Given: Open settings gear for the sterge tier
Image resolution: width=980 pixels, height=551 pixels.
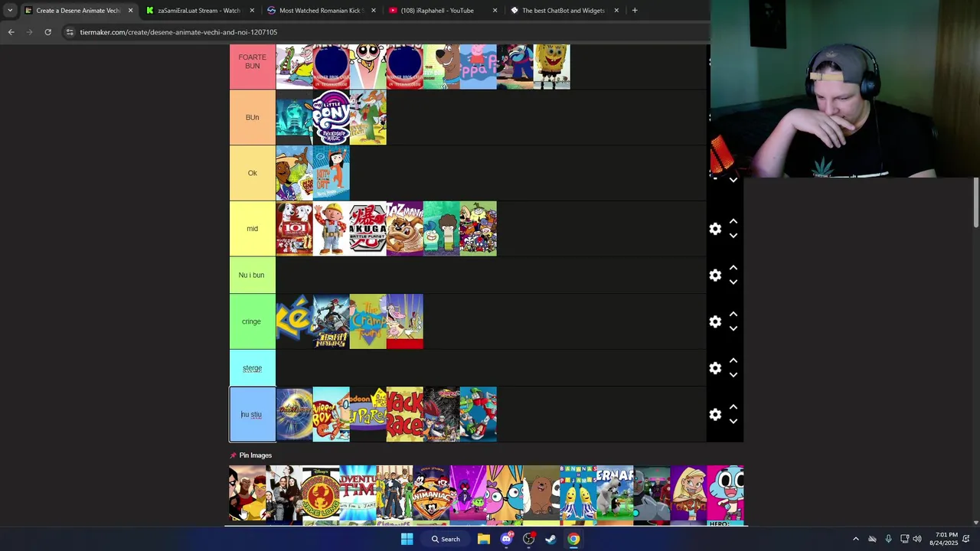Looking at the screenshot, I should click(715, 368).
